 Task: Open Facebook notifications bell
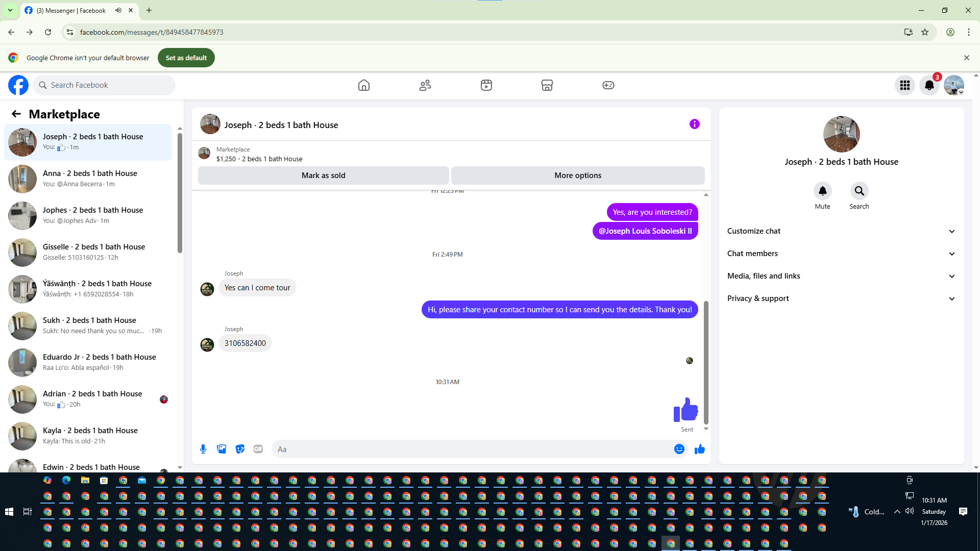(x=929, y=85)
